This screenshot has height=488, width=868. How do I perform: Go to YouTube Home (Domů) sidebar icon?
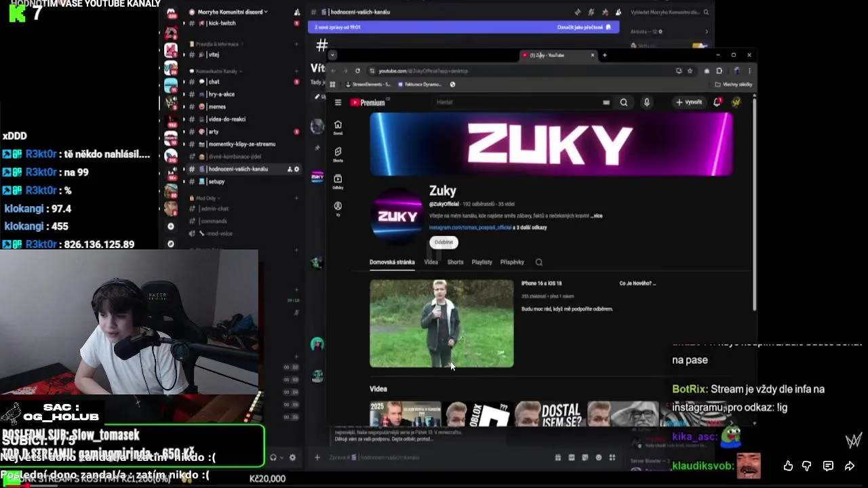click(x=338, y=127)
